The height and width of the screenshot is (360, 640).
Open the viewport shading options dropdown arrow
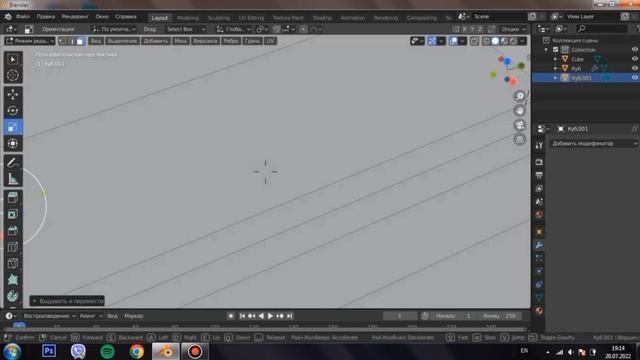coord(522,41)
